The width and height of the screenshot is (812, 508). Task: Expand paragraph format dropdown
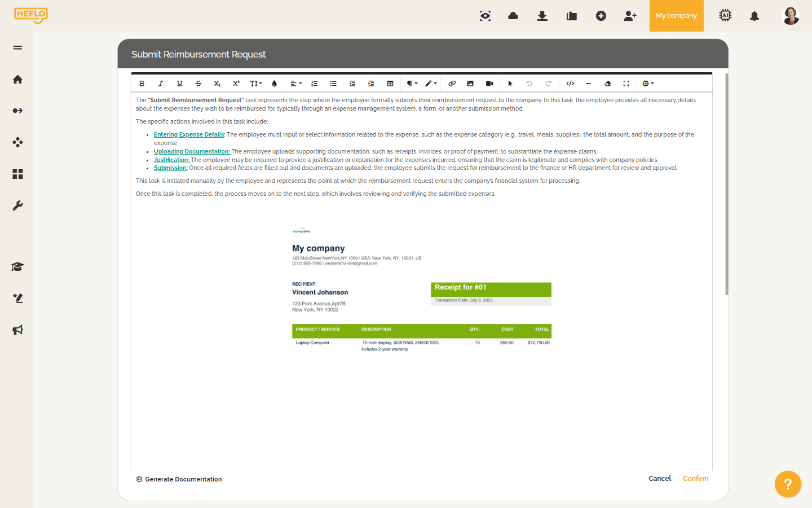tap(412, 84)
